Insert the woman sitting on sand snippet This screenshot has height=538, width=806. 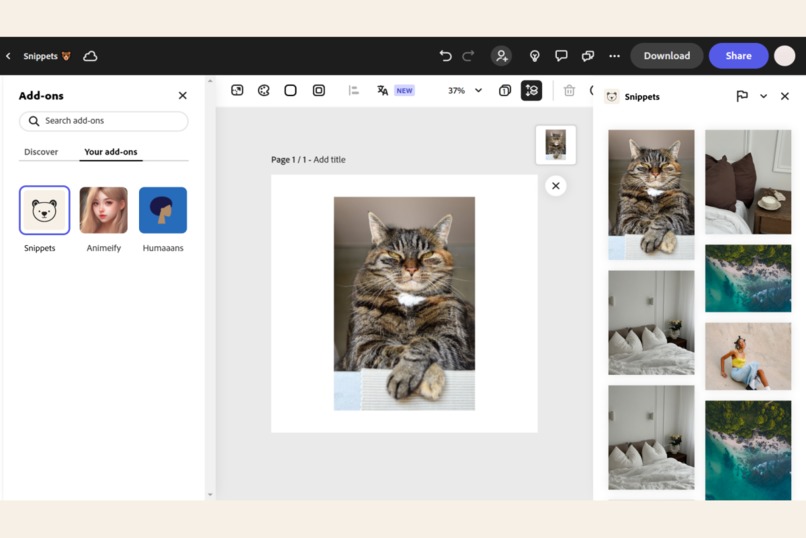tap(748, 356)
